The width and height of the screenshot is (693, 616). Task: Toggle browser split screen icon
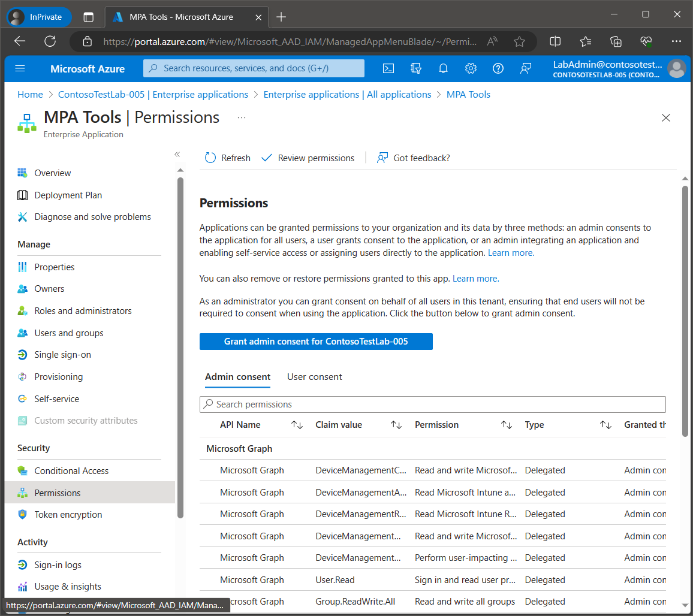pyautogui.click(x=555, y=41)
